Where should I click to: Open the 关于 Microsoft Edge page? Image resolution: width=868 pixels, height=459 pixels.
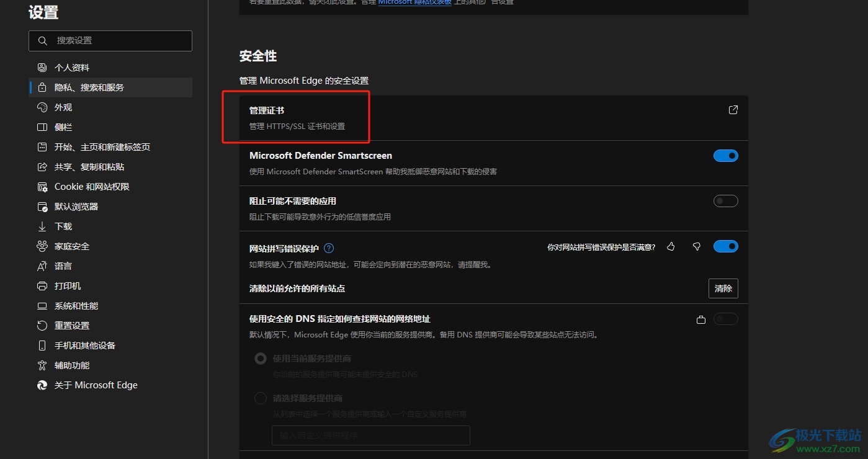[x=110, y=385]
